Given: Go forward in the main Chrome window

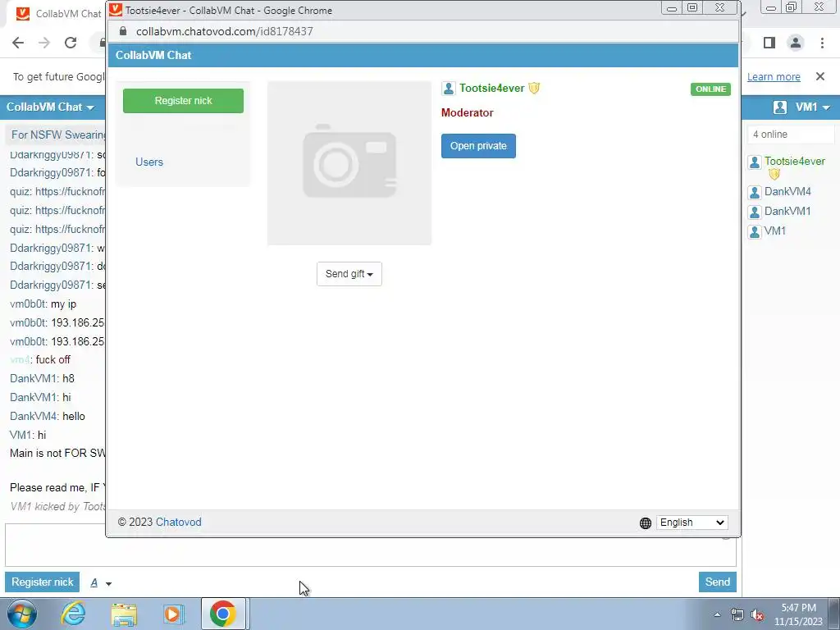Looking at the screenshot, I should 44,43.
